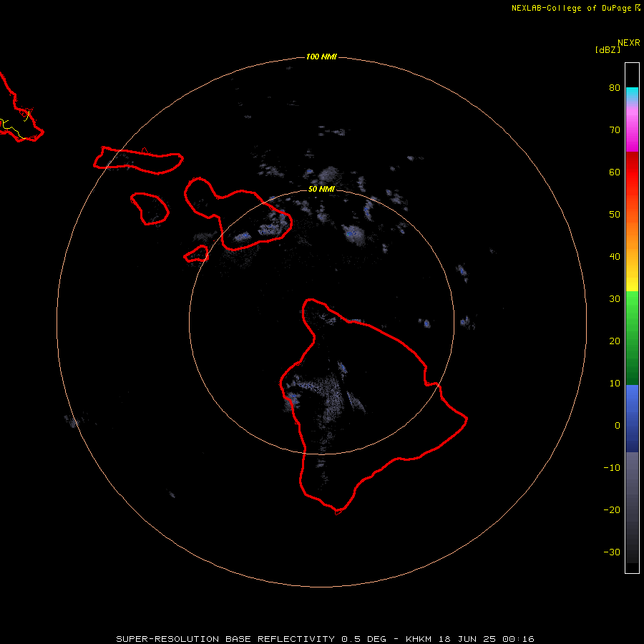Click the '100 NMI' range ring label

[321, 57]
